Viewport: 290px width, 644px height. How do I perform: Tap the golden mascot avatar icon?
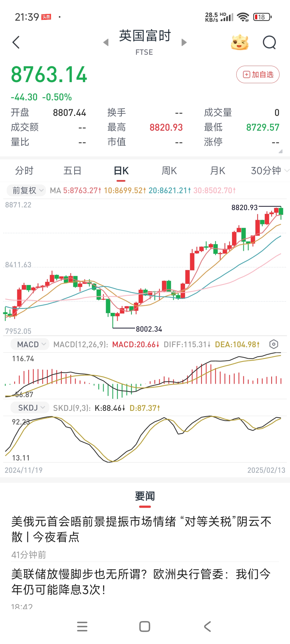240,42
